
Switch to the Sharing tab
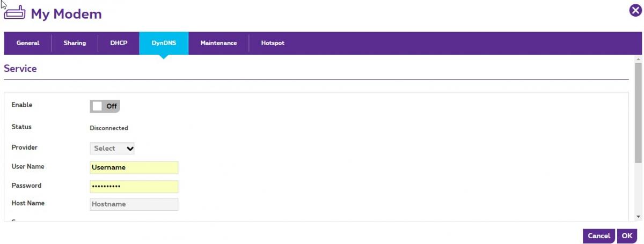tap(75, 43)
